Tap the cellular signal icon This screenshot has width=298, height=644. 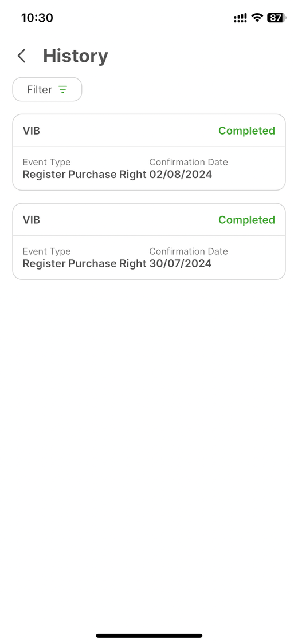pos(241,18)
